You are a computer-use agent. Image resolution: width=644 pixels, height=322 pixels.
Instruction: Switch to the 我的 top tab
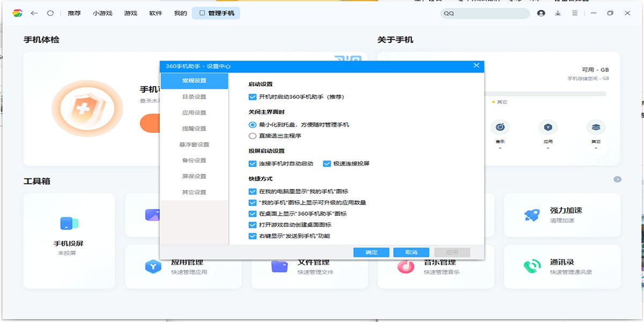180,13
